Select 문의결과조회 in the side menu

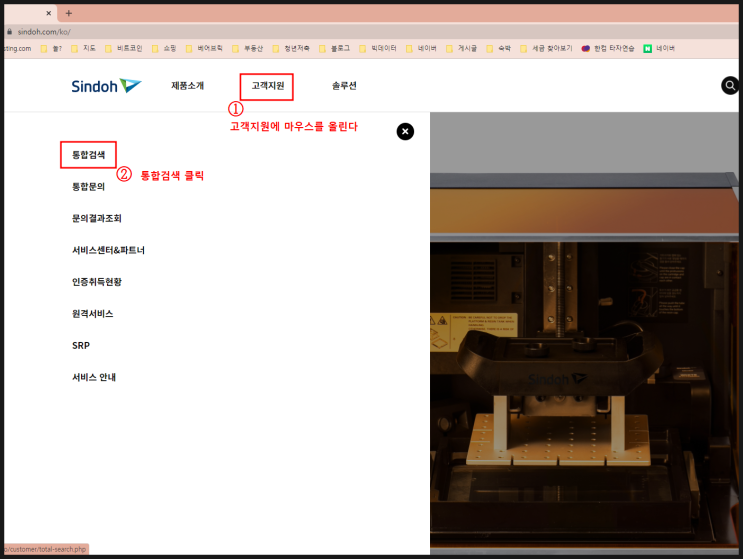click(x=97, y=218)
